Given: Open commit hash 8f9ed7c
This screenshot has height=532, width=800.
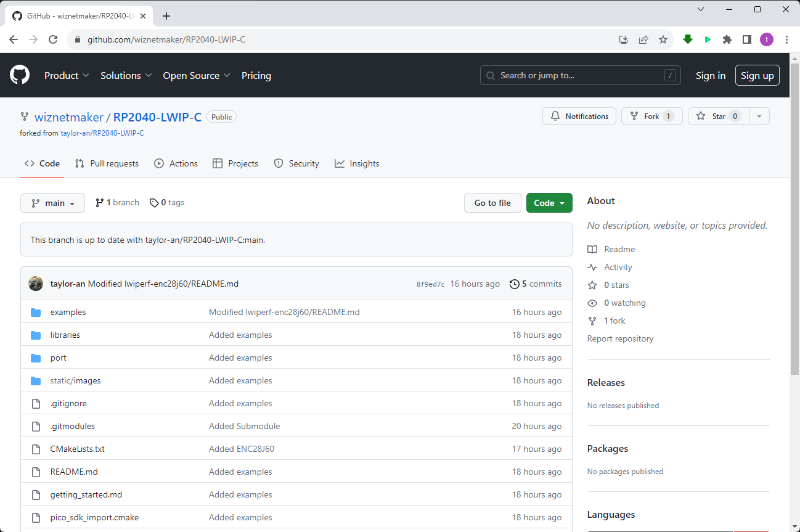Looking at the screenshot, I should tap(430, 284).
